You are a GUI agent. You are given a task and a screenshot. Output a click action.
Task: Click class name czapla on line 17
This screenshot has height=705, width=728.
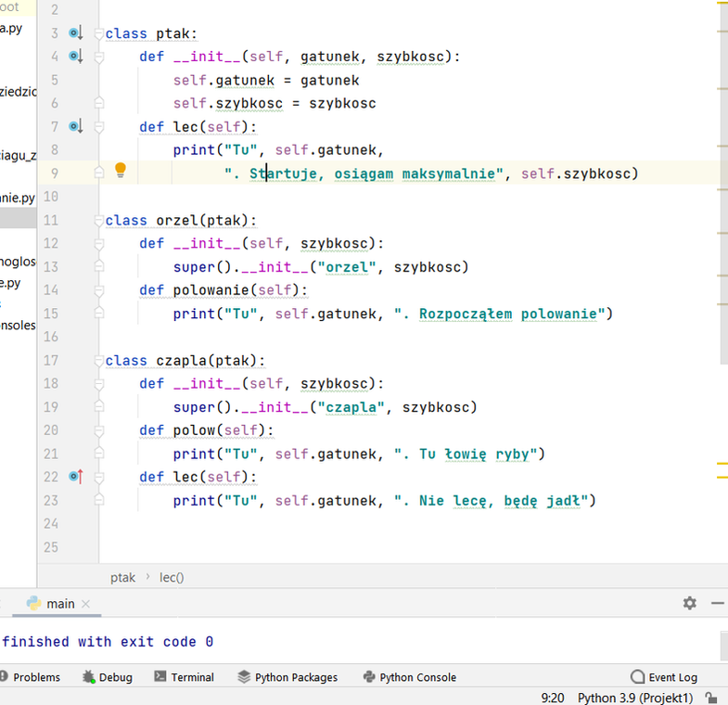pyautogui.click(x=182, y=361)
